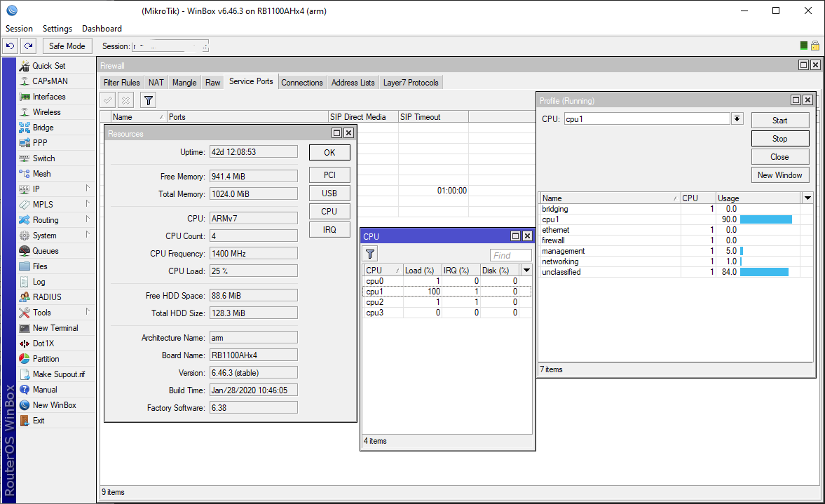Click Start in the Profile window

tap(780, 121)
